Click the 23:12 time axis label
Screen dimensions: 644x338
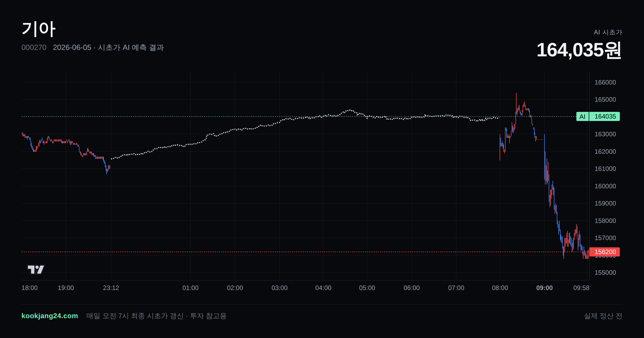[x=111, y=288]
